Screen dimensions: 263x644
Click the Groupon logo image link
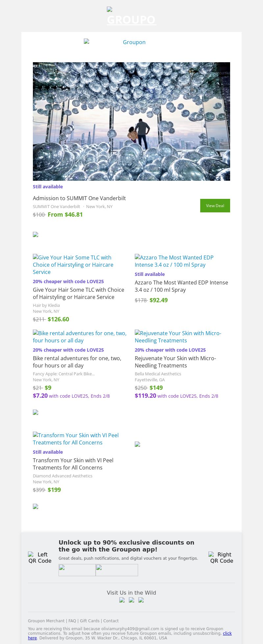tap(131, 42)
